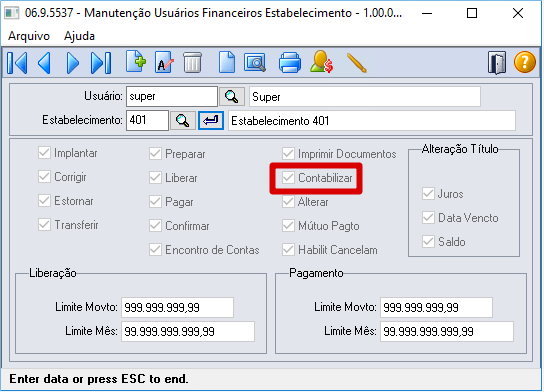Click Liberação Limite Mês field
This screenshot has width=544, height=392.
[188, 332]
